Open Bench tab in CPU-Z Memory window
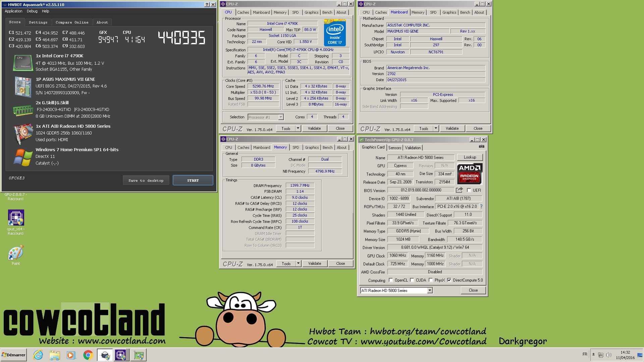This screenshot has height=362, width=644. click(328, 147)
